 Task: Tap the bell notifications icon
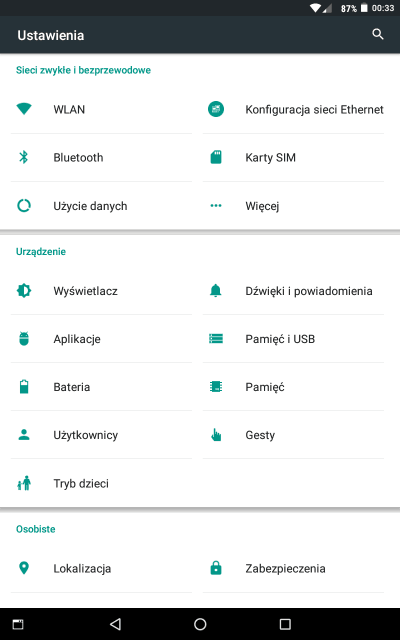[x=216, y=291]
